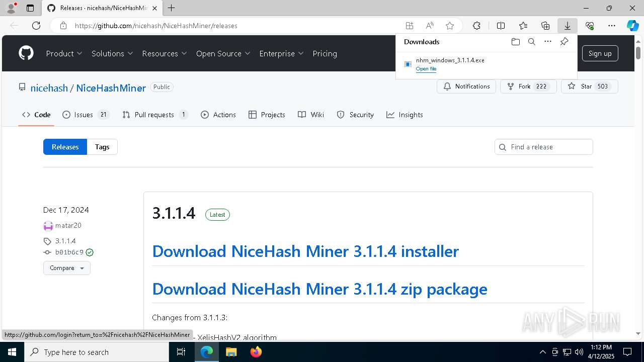Fork the NiceHashMiner repository
644x362 pixels.
[x=528, y=86]
